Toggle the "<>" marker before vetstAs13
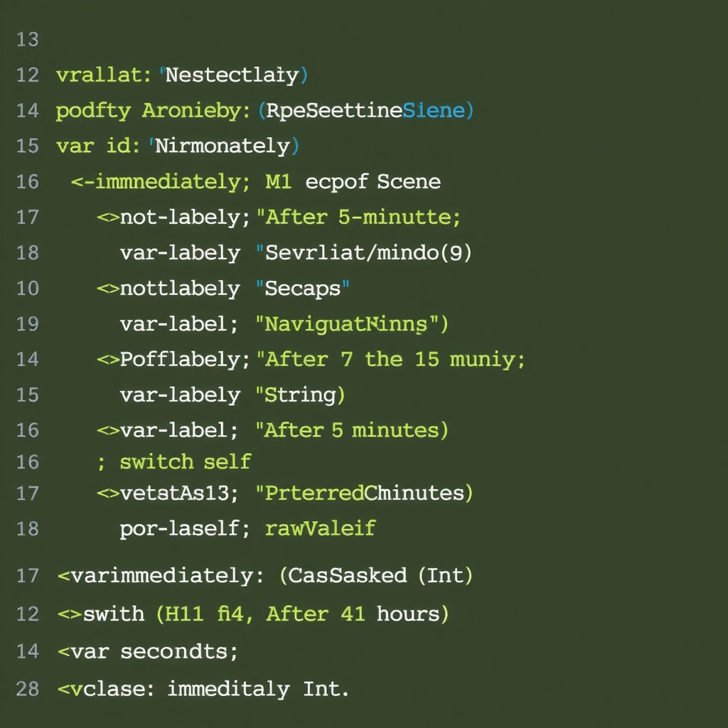Viewport: 728px width, 728px height. [x=108, y=493]
